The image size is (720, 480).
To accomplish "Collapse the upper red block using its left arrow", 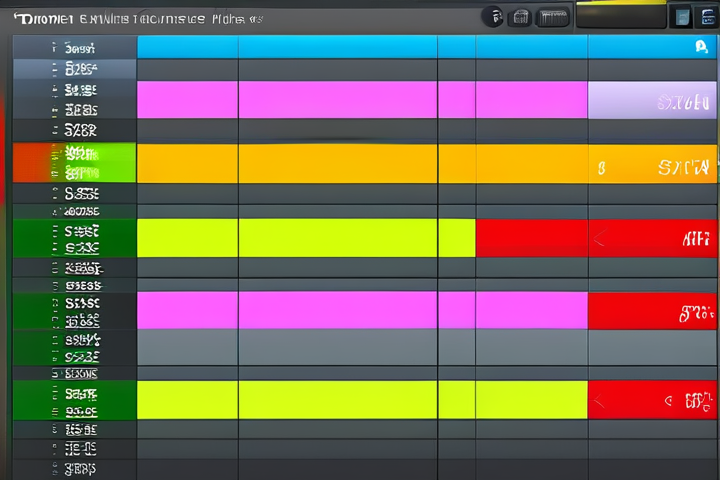I will tap(599, 239).
